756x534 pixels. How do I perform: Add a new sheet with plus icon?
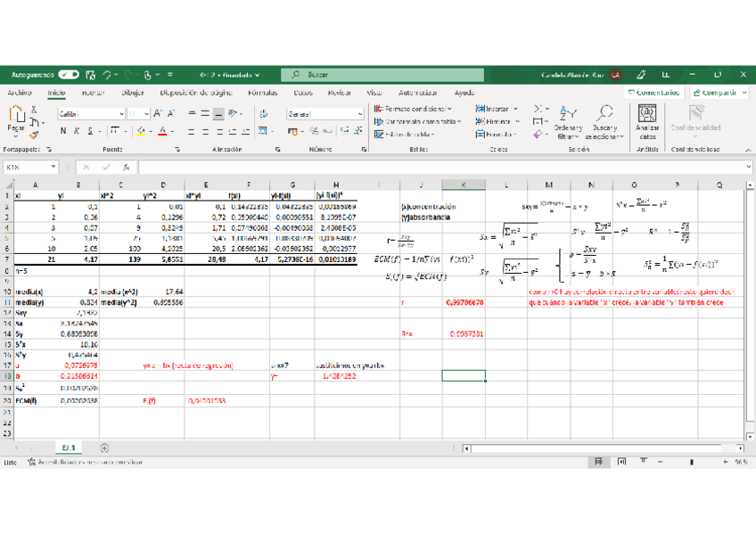click(104, 448)
